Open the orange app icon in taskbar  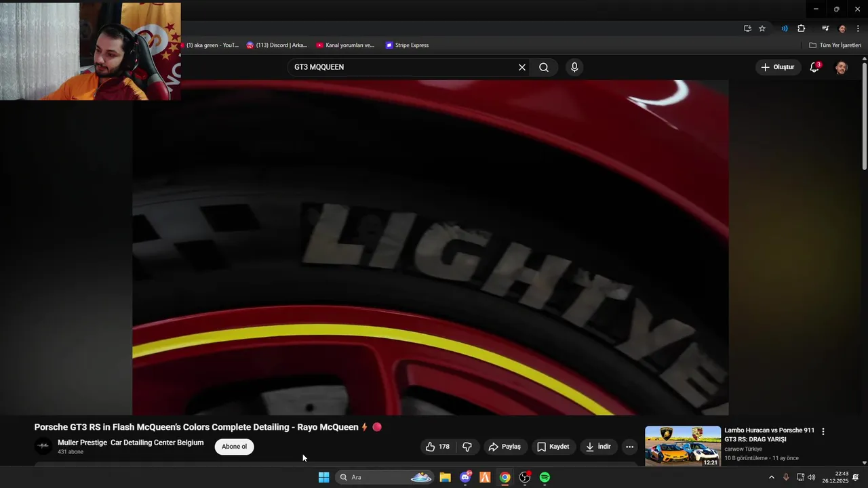click(x=485, y=477)
